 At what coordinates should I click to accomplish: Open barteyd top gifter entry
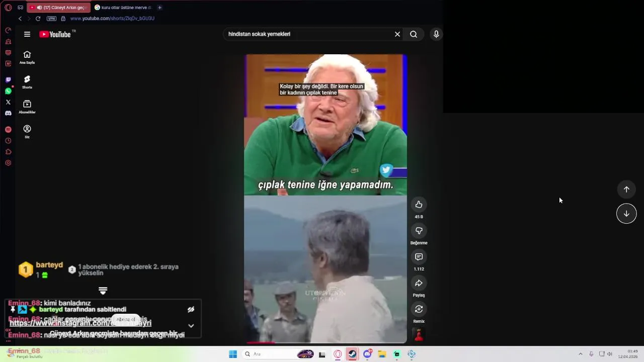[x=41, y=270]
